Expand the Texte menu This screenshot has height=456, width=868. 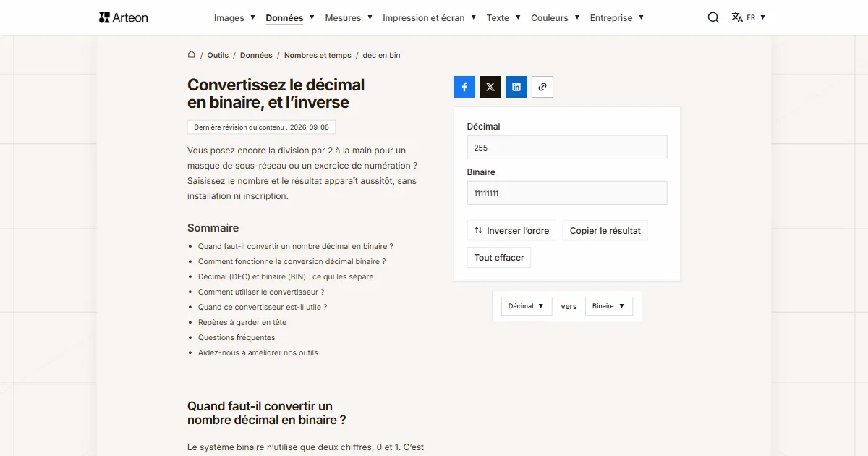[503, 17]
